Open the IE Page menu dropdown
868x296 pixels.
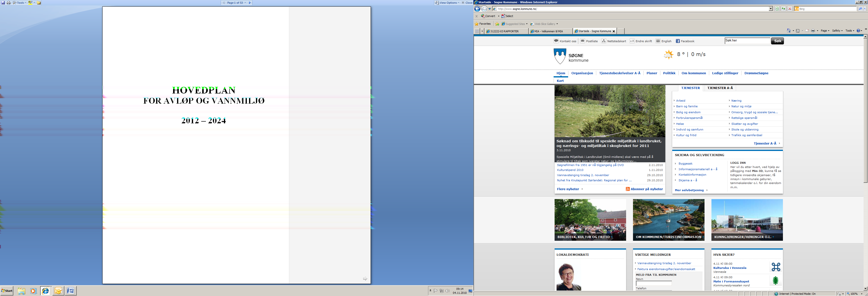coord(825,31)
